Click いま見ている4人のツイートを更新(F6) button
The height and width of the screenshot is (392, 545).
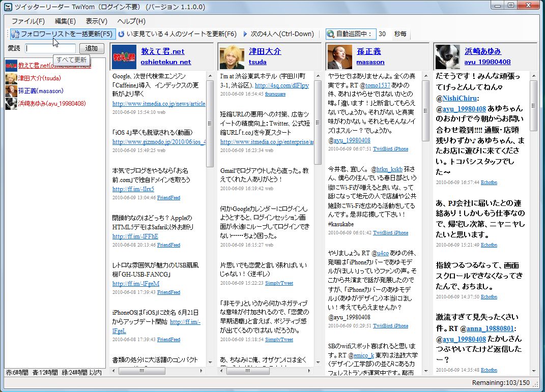(x=177, y=34)
